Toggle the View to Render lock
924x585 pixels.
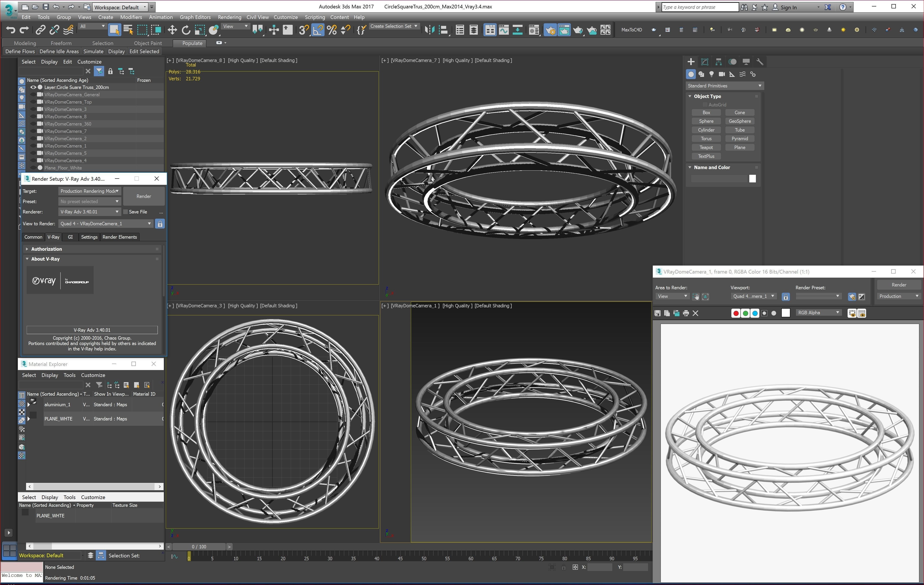[x=160, y=224]
